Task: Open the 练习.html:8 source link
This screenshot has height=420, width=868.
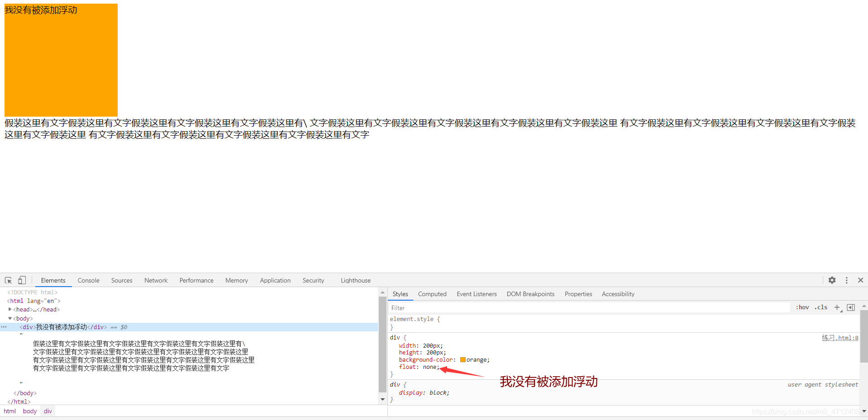Action: [x=840, y=338]
